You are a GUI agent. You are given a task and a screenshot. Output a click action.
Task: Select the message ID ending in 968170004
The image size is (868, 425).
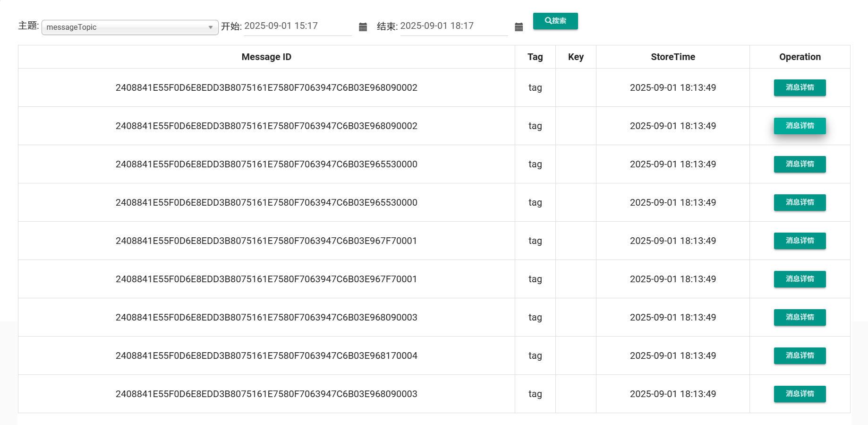(x=266, y=356)
